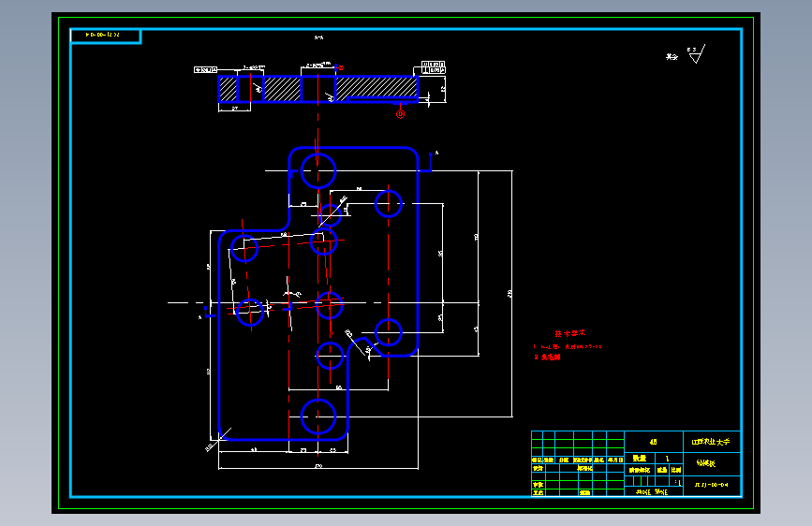Click the large top circle in plan view

318,170
